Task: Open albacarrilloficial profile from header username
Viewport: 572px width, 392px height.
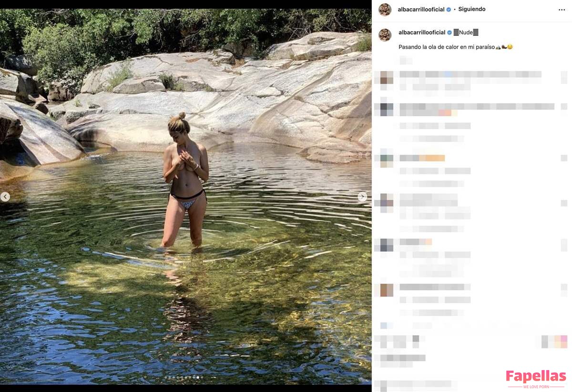Action: tap(421, 10)
